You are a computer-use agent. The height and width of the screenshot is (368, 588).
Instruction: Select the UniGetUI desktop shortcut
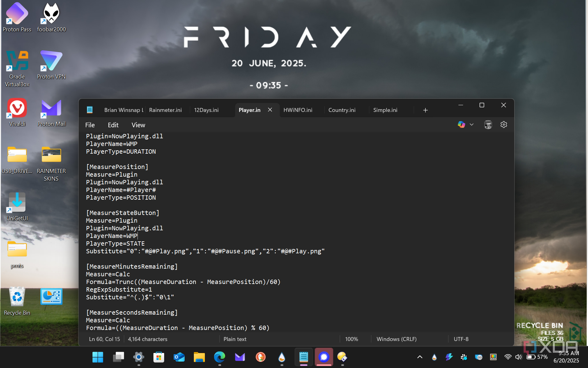[x=17, y=207]
